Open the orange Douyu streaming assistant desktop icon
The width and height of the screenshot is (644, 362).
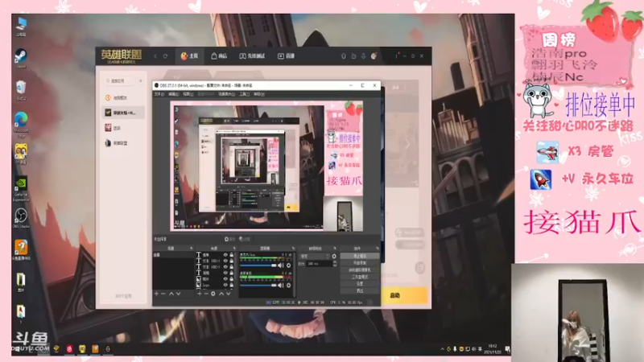pyautogui.click(x=21, y=249)
